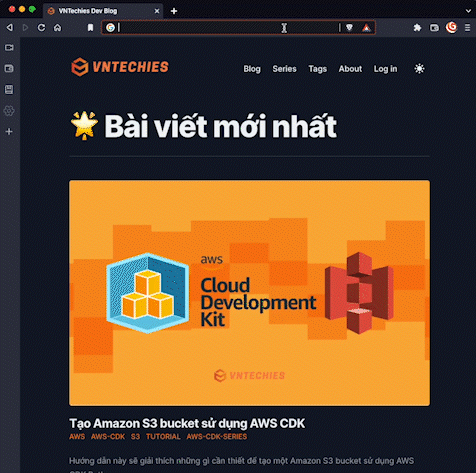Select the VNTechies Dev Blog tab

(x=103, y=11)
